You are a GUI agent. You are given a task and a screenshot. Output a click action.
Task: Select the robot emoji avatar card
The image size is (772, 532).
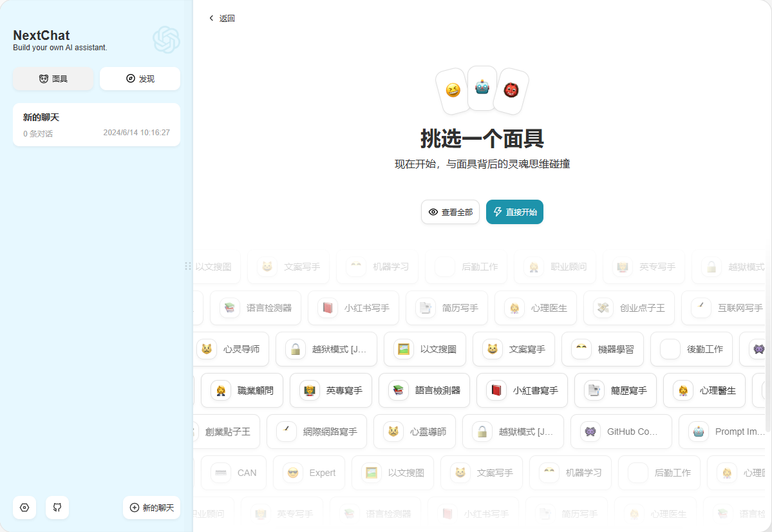(x=482, y=88)
